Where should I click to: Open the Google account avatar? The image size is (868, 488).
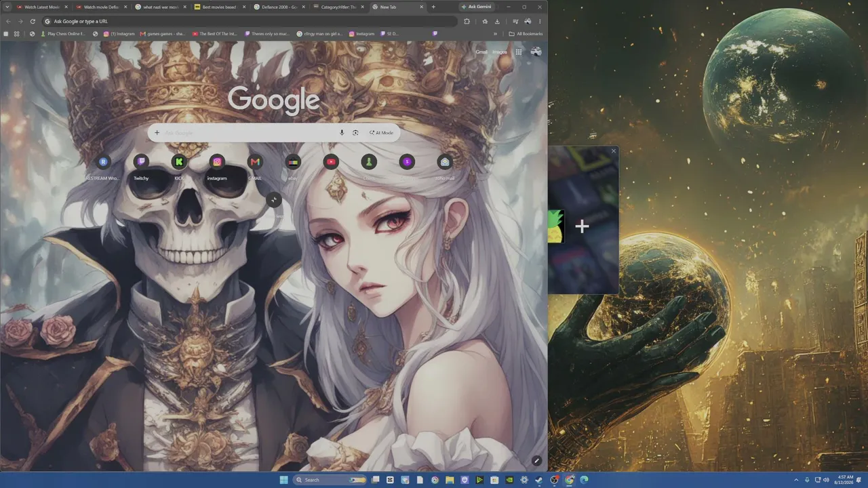tap(536, 52)
